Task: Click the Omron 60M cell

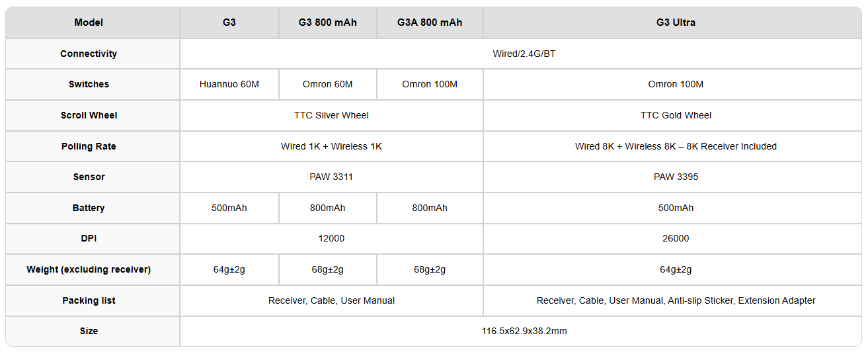Action: point(328,84)
